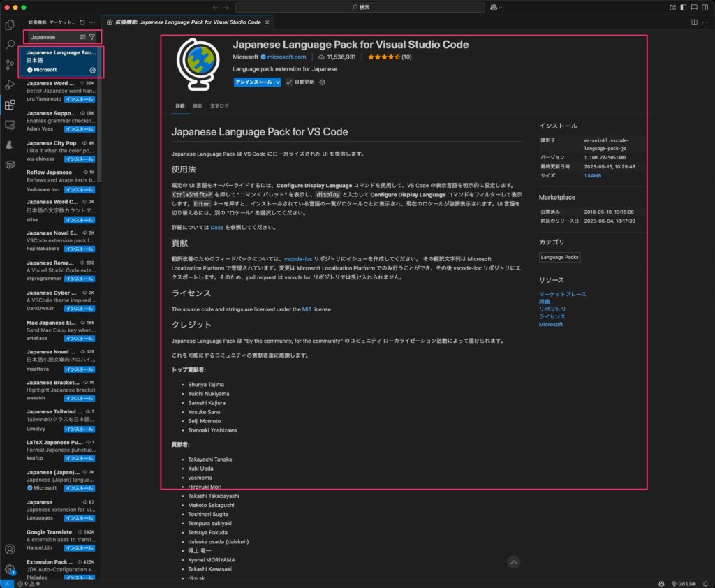Click the アンインストール uninstall button

(x=254, y=82)
